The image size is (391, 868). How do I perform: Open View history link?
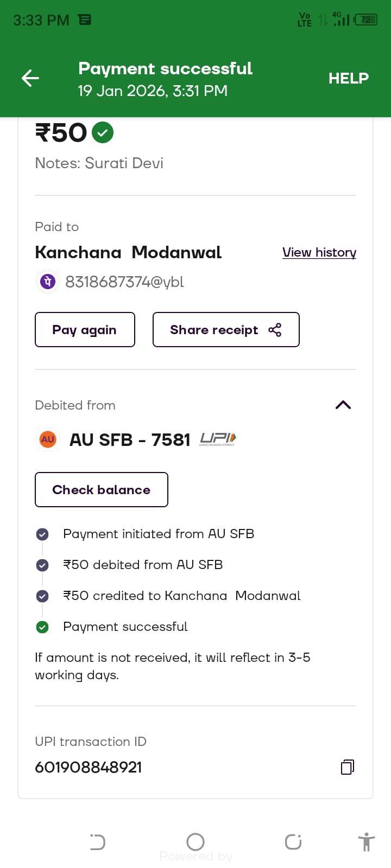(319, 252)
